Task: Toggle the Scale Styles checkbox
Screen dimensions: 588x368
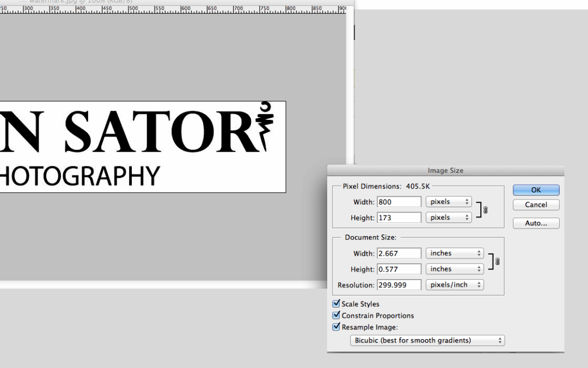Action: [x=336, y=304]
